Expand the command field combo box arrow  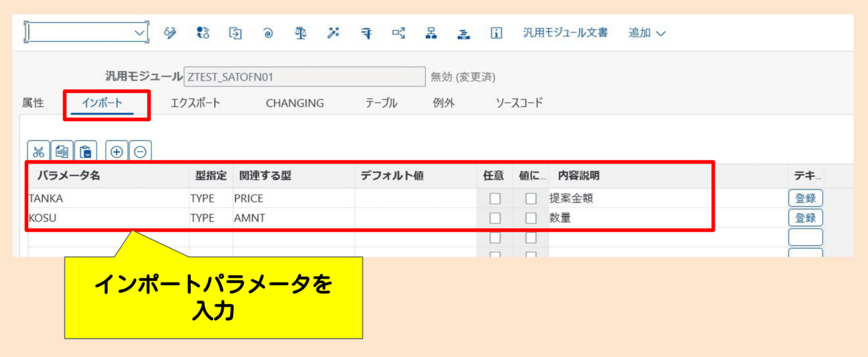tap(138, 32)
